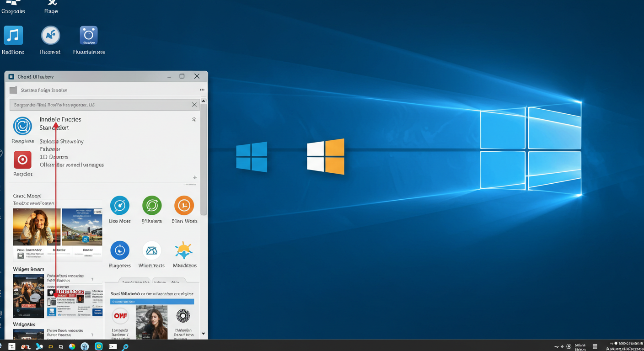
Task: Select the Widges Boars section heading
Action: click(x=28, y=269)
